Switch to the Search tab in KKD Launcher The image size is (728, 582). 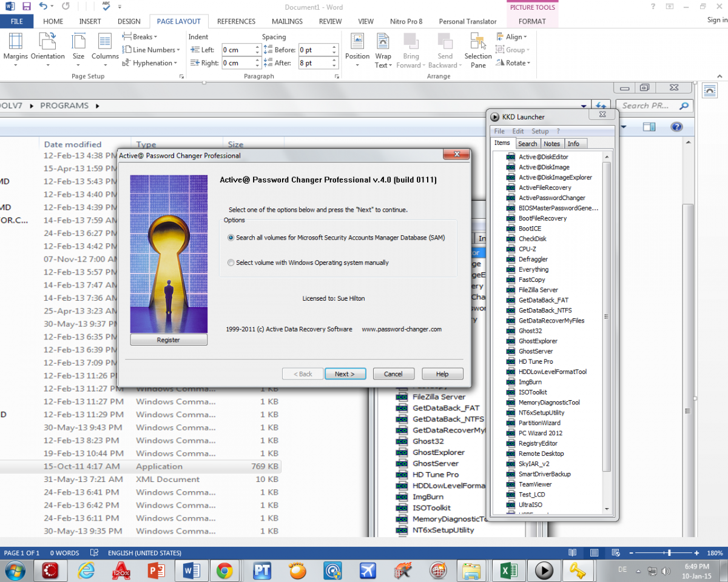(x=527, y=144)
